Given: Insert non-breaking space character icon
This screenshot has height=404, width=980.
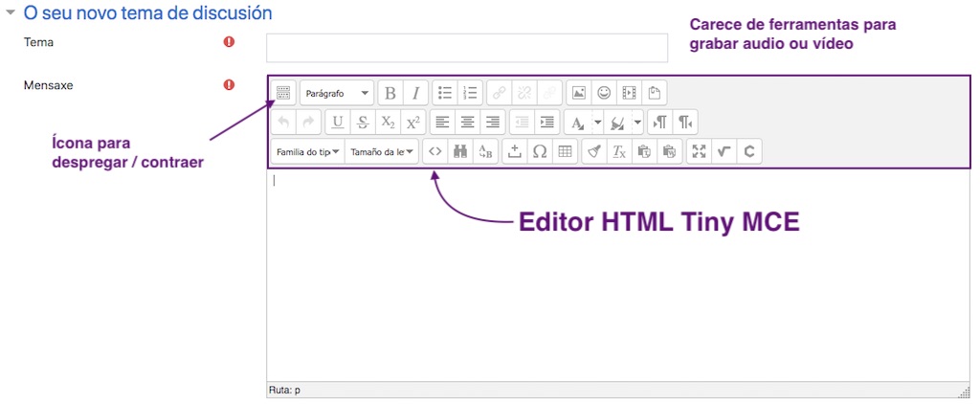Looking at the screenshot, I should coord(515,151).
